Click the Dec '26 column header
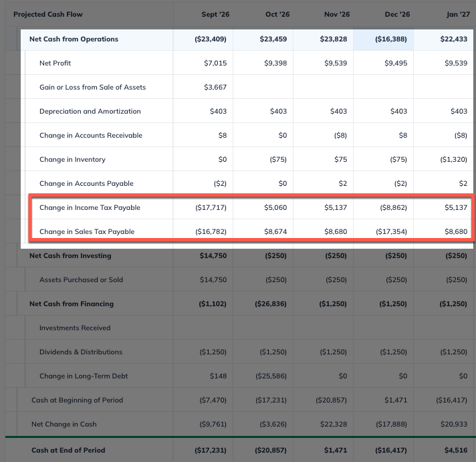Viewport: 476px width, 462px height. click(397, 14)
